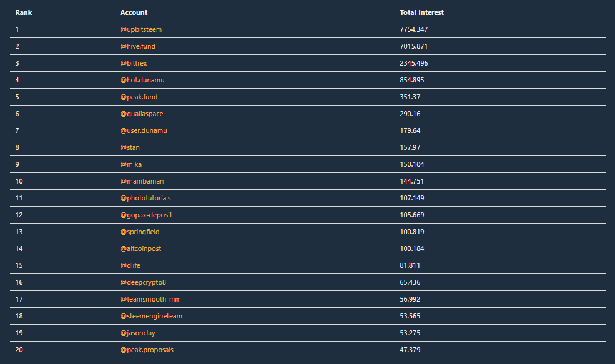Open the @upbitsteem account link
The image size is (615, 364).
[x=141, y=29]
